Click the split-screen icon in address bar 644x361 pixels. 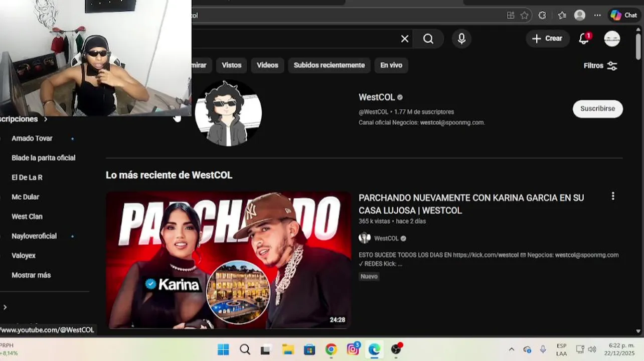tap(511, 15)
